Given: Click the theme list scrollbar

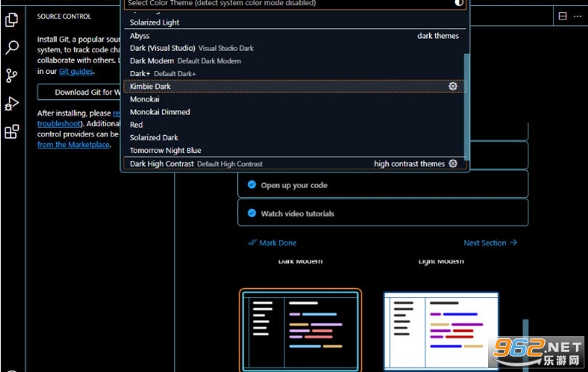Looking at the screenshot, I should point(467,106).
